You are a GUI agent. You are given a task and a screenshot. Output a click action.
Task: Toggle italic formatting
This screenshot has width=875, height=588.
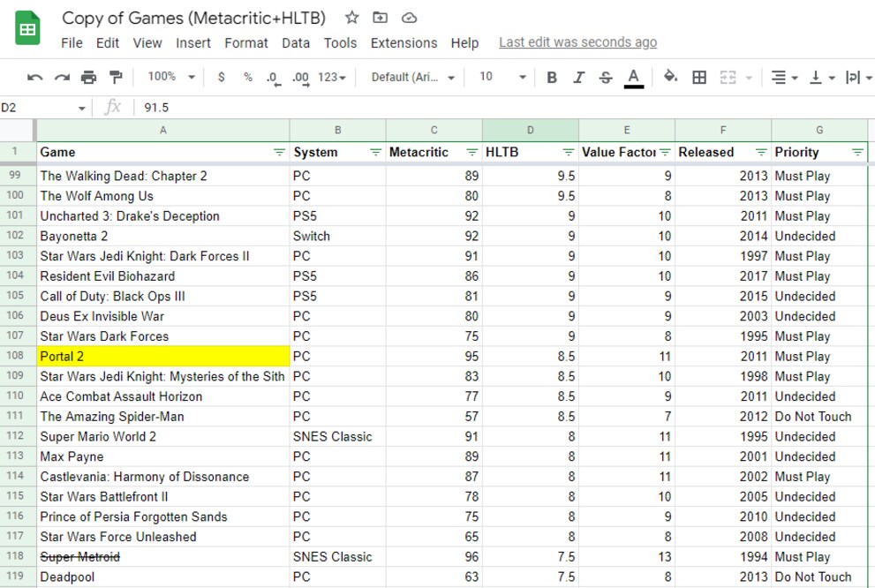click(x=578, y=77)
